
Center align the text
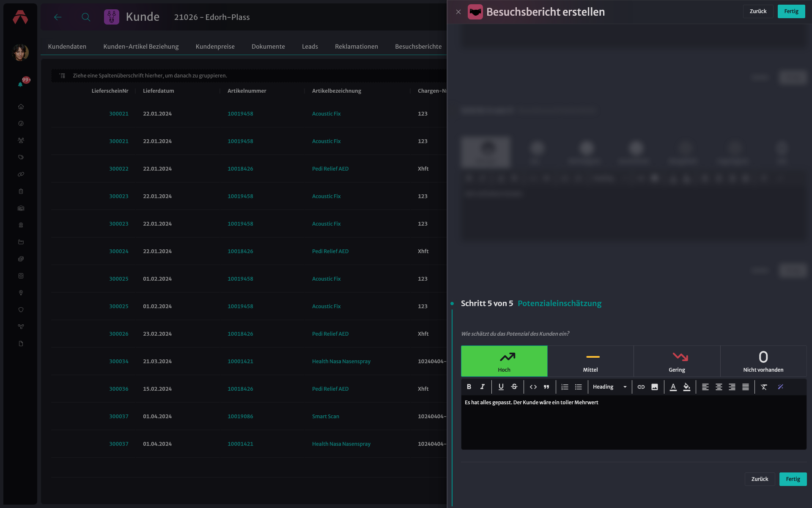[719, 387]
